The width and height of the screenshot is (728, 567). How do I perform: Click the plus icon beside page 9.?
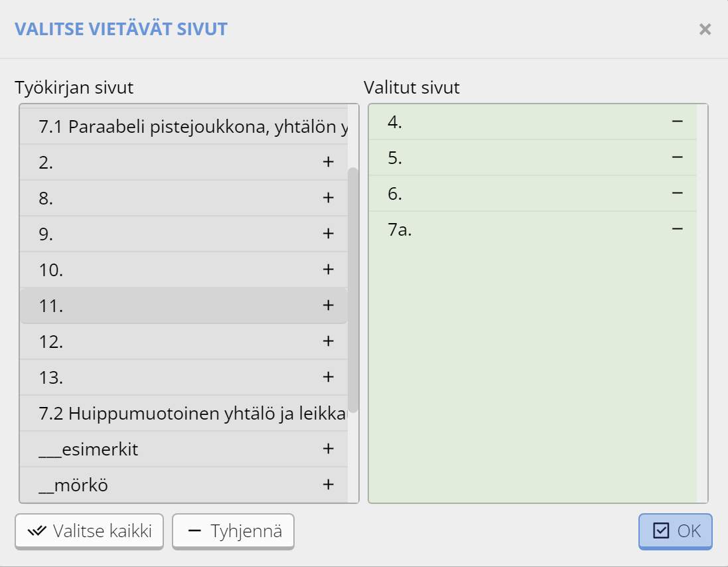tap(328, 234)
